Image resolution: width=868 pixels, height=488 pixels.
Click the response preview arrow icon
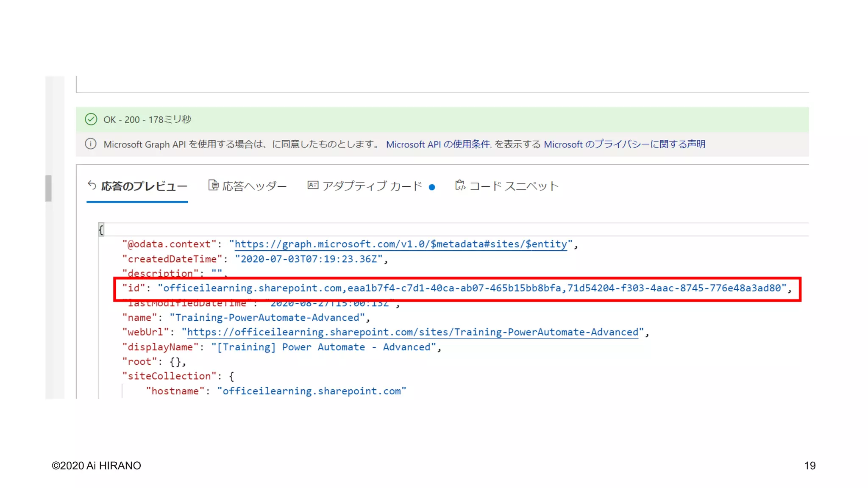(92, 186)
